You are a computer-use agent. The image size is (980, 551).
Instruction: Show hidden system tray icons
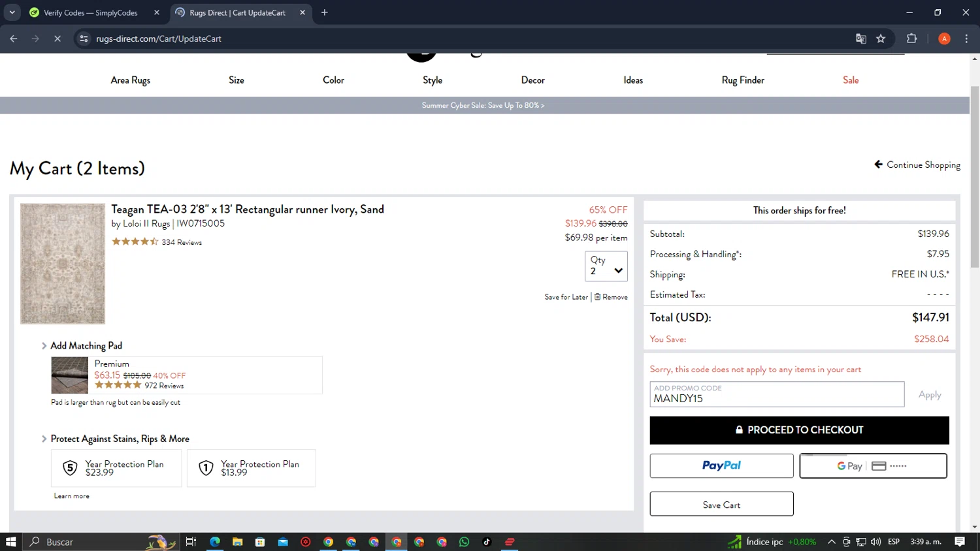tap(832, 542)
